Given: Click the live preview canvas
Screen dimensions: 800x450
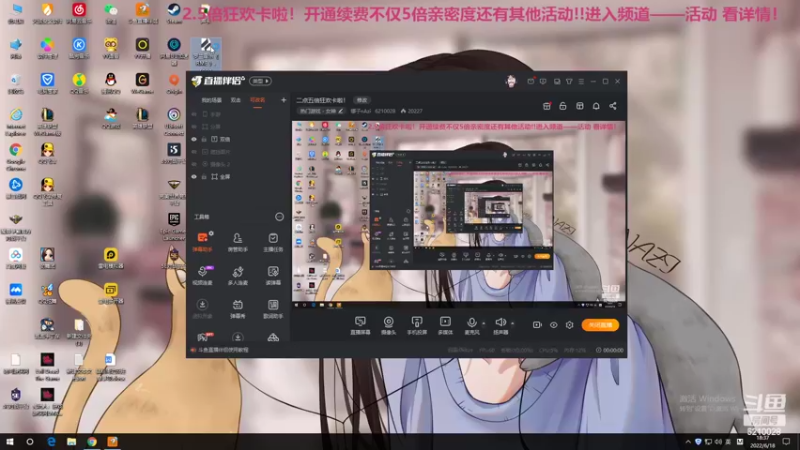Looking at the screenshot, I should (459, 215).
